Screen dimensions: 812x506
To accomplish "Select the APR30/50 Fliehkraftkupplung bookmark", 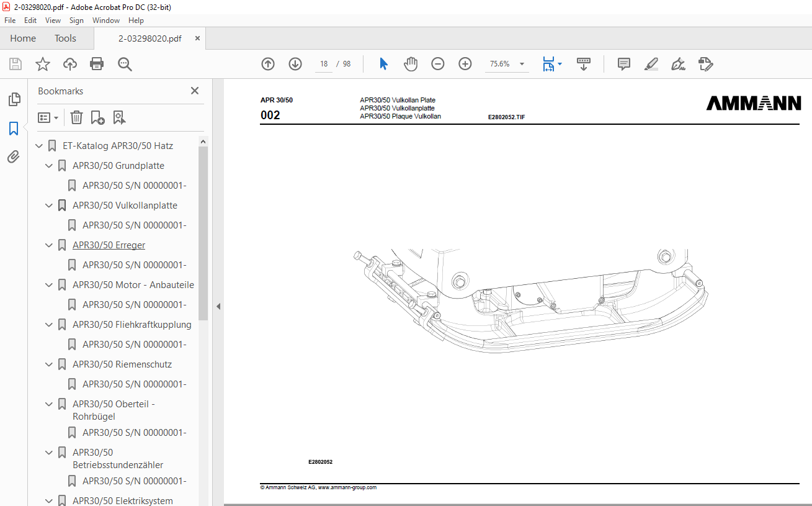I will 132,325.
